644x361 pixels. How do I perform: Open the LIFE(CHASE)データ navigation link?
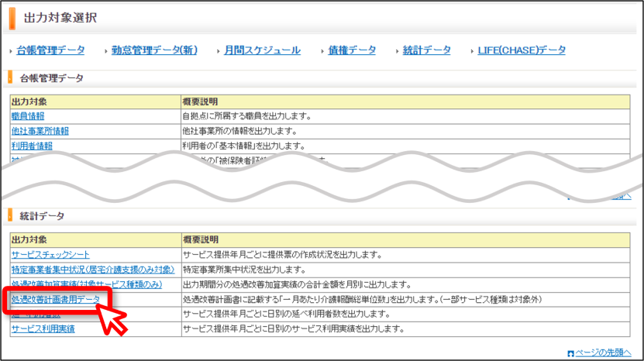pyautogui.click(x=522, y=50)
